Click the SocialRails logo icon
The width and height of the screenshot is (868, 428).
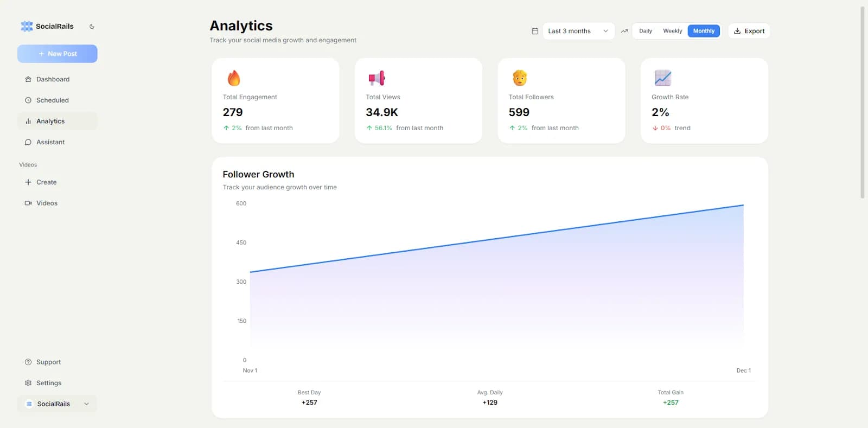27,26
